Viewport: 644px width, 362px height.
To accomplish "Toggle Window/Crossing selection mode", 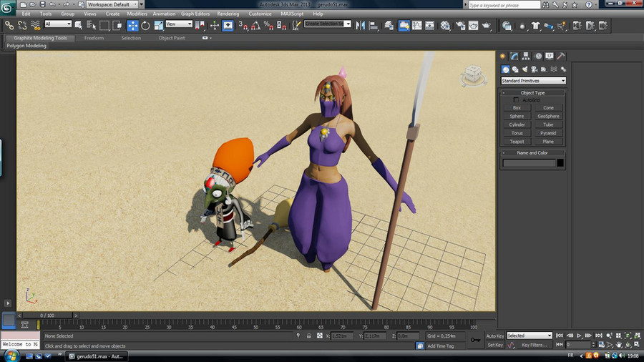I will [117, 26].
